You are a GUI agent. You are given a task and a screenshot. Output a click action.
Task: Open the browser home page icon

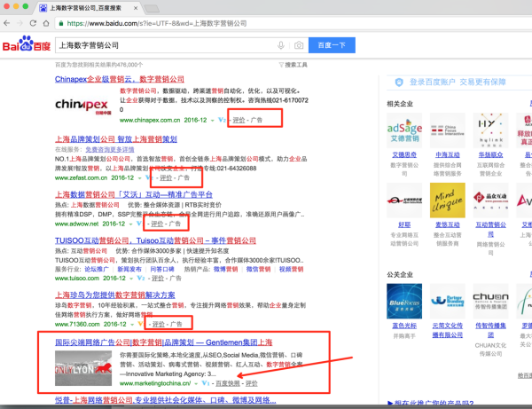coord(46,23)
